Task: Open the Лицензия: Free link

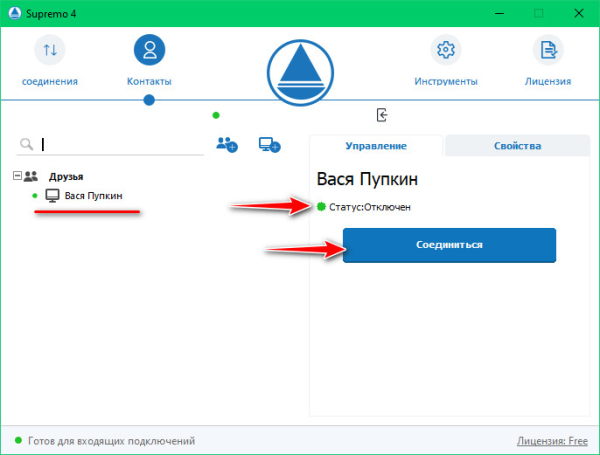Action: (x=552, y=440)
